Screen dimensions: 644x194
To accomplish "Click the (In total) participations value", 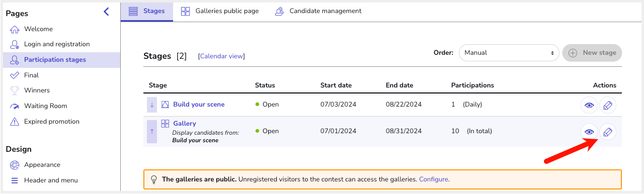I will [479, 131].
